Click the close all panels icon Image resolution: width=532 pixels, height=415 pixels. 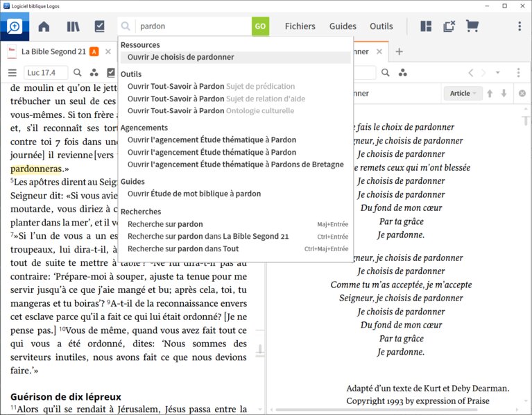click(449, 26)
